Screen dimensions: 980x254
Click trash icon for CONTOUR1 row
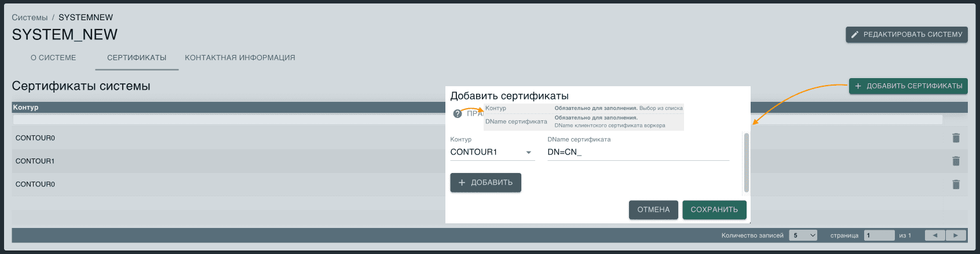click(956, 161)
